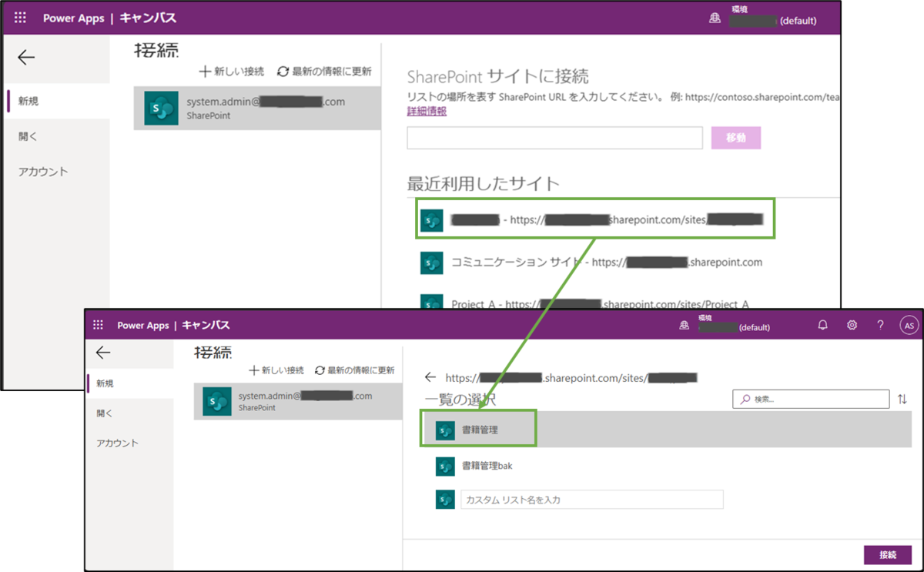
Task: Select 新規 tab in back window
Action: (x=28, y=101)
